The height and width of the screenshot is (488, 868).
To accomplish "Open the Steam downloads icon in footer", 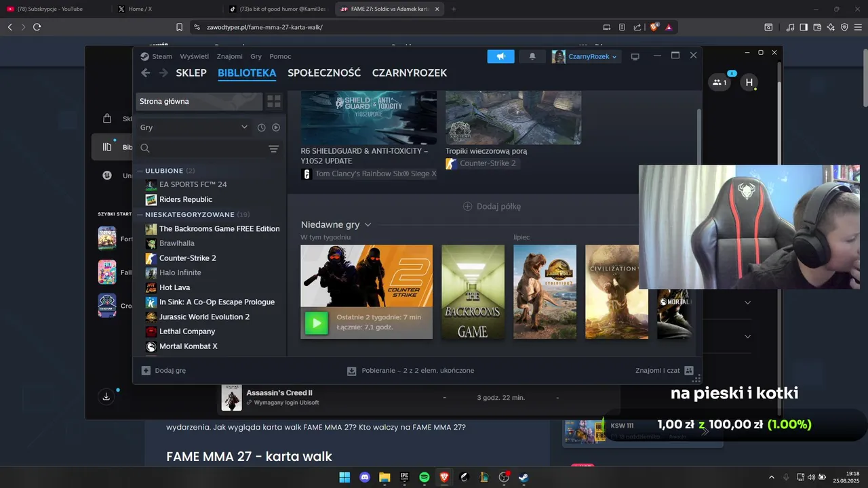I will click(x=351, y=371).
